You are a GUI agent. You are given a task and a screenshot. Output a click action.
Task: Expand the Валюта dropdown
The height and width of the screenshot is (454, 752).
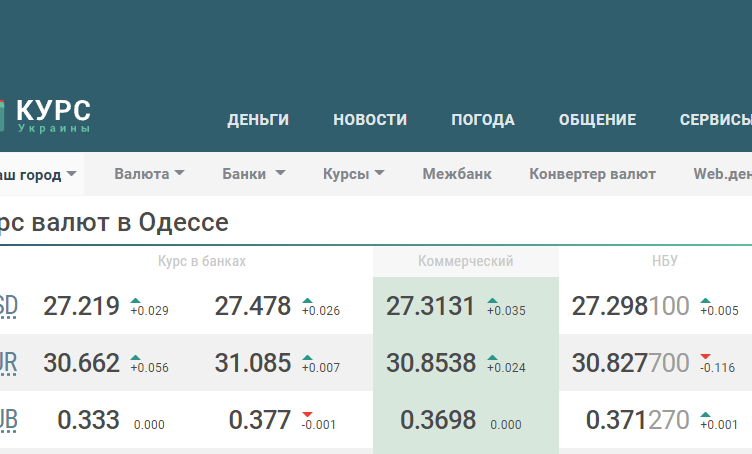[x=149, y=174]
